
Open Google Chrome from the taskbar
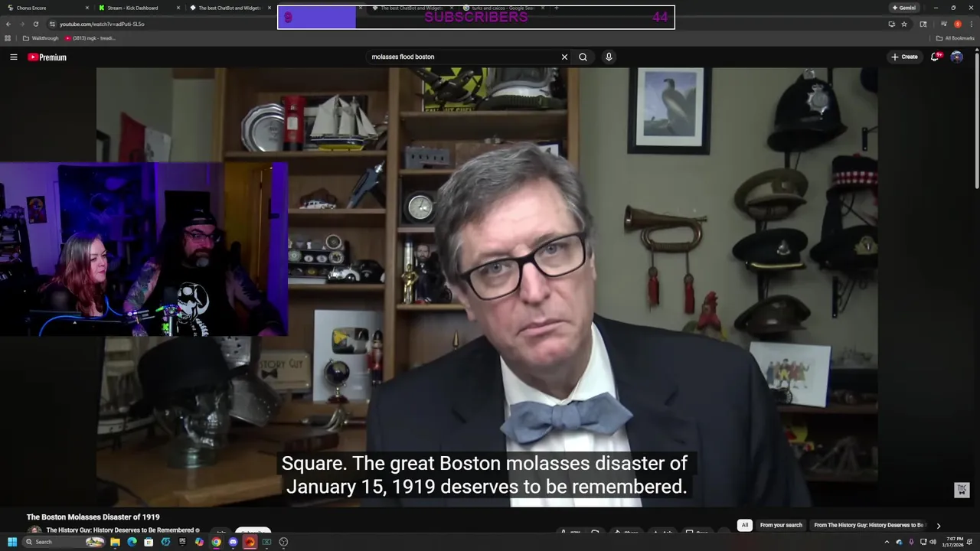tap(216, 542)
